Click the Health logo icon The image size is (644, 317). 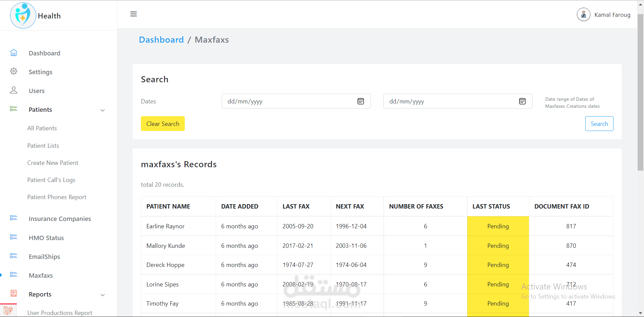pyautogui.click(x=23, y=15)
